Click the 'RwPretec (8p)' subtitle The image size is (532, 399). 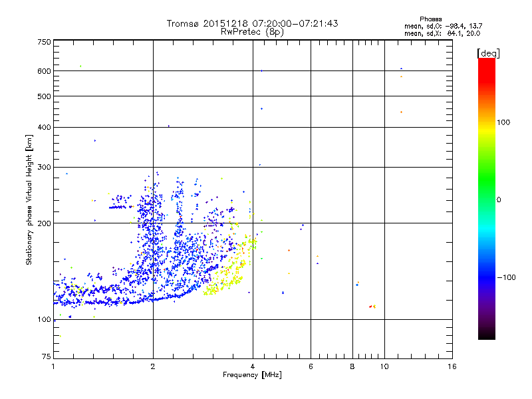click(252, 32)
